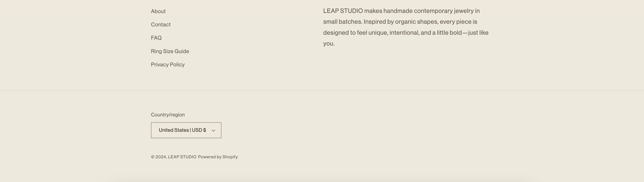Go to the Contact page link
Viewport: 644px width, 182px height.
coord(161,24)
